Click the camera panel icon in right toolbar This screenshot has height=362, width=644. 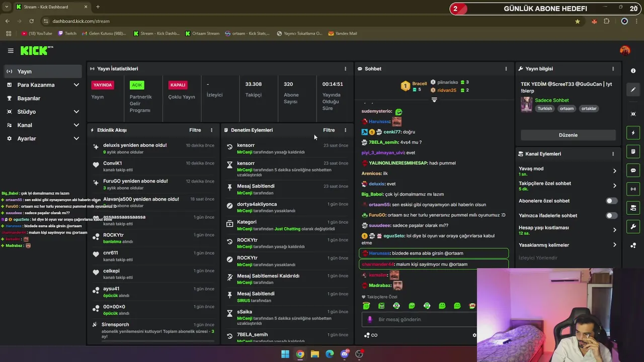click(x=633, y=208)
